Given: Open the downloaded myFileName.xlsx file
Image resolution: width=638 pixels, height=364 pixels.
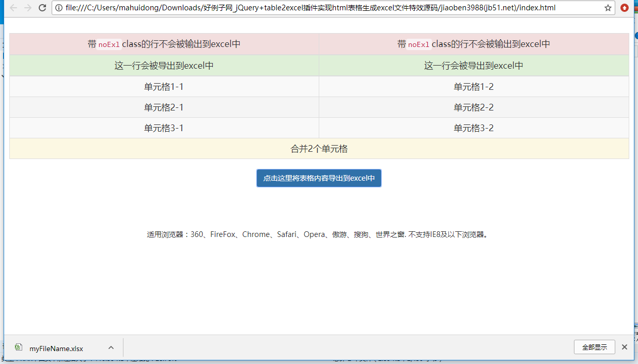Looking at the screenshot, I should click(56, 349).
